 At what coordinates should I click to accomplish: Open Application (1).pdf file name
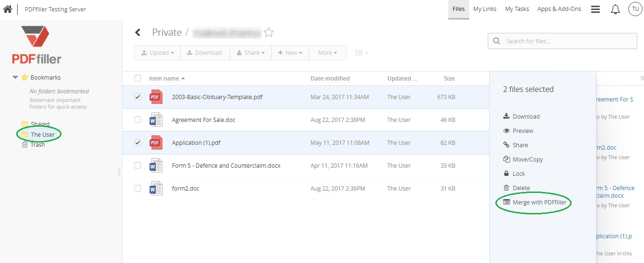pos(196,142)
